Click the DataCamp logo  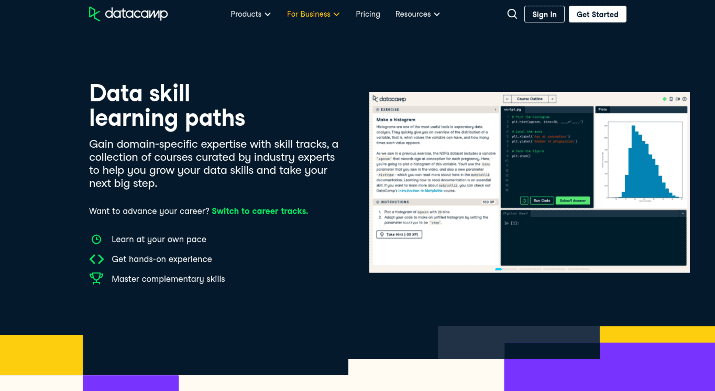[x=128, y=14]
